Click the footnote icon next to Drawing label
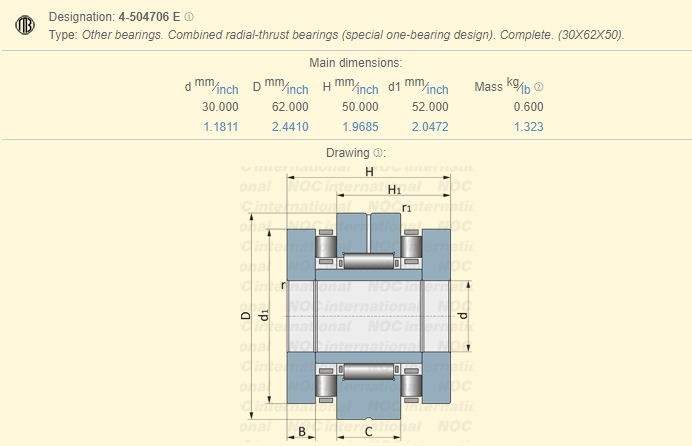 pos(379,153)
